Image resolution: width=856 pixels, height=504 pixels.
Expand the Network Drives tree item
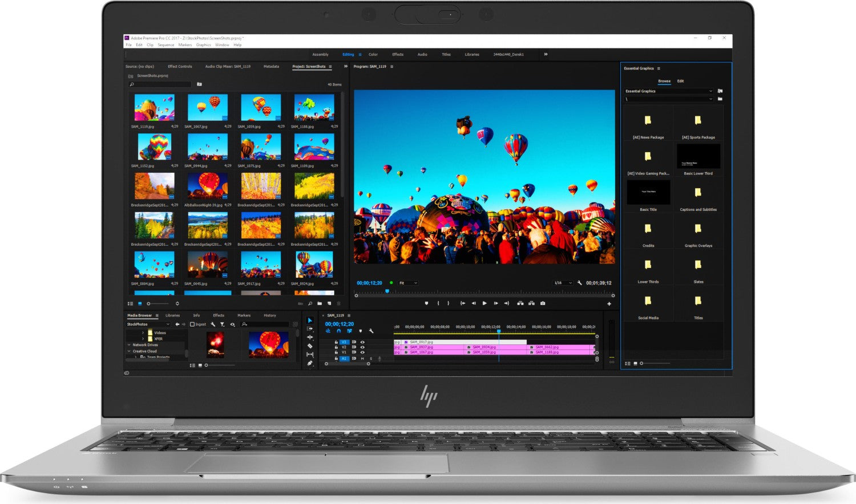pyautogui.click(x=128, y=346)
